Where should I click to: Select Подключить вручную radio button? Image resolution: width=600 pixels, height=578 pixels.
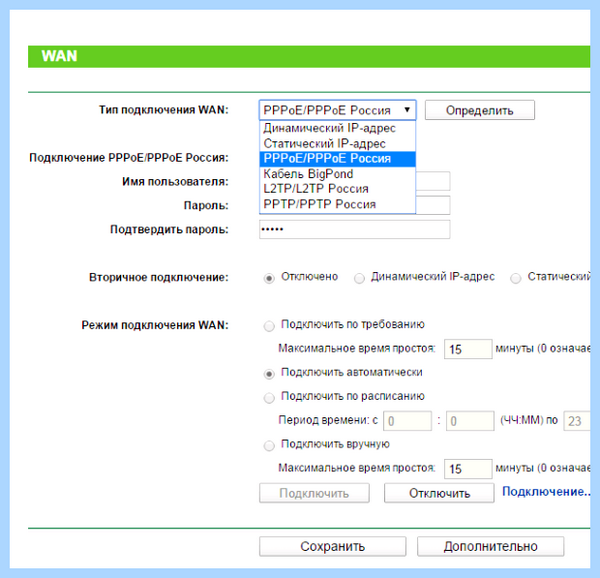(x=269, y=446)
